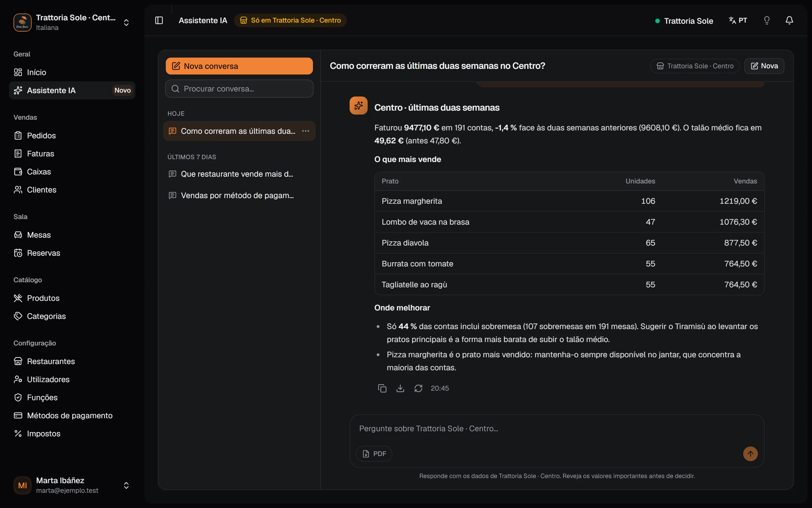
Task: Open Mesas page
Action: click(72, 235)
